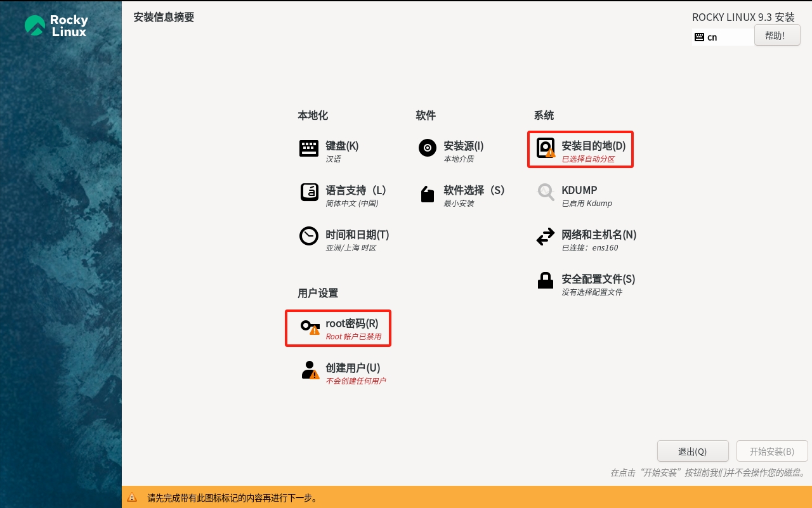Image resolution: width=812 pixels, height=508 pixels.
Task: Click the 帮助! help button
Action: [x=777, y=36]
